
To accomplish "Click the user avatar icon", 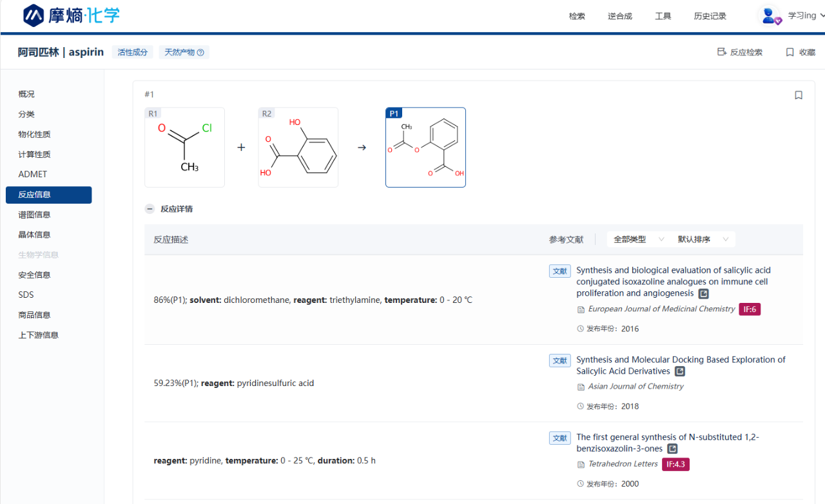I will (770, 15).
